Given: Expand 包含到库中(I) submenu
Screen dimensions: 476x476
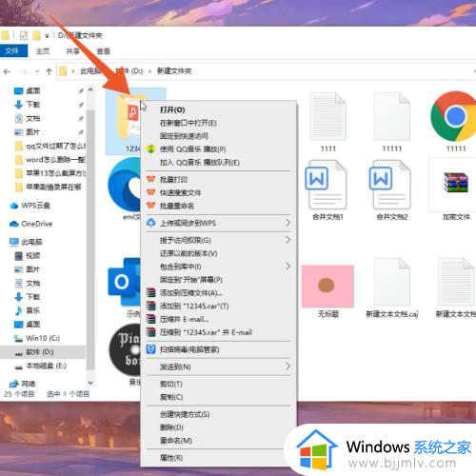Looking at the screenshot, I should pyautogui.click(x=218, y=267).
